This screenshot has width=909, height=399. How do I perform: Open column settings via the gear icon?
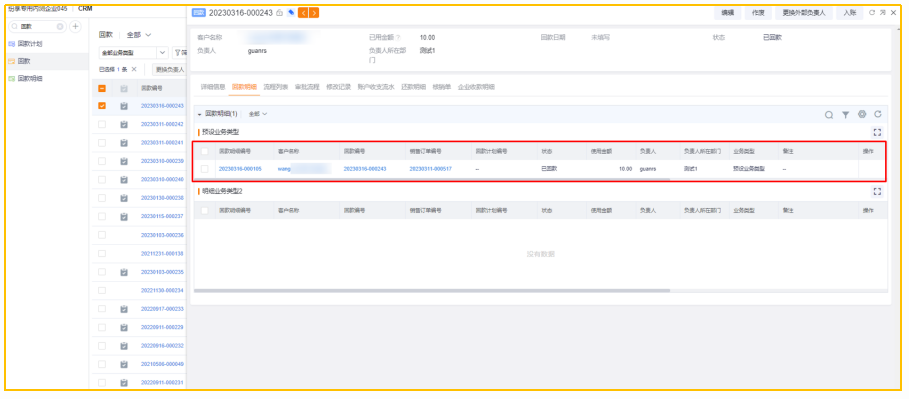[x=862, y=115]
